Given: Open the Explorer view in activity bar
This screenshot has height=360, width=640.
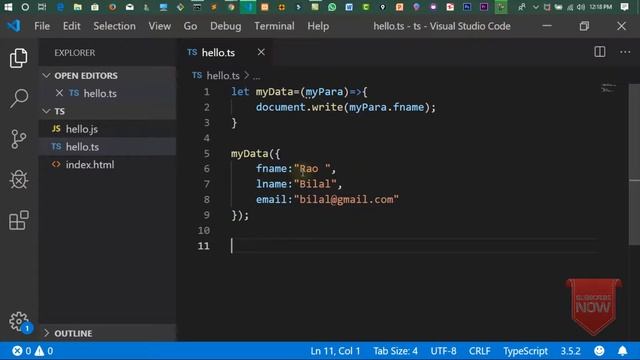Looking at the screenshot, I should [x=19, y=58].
